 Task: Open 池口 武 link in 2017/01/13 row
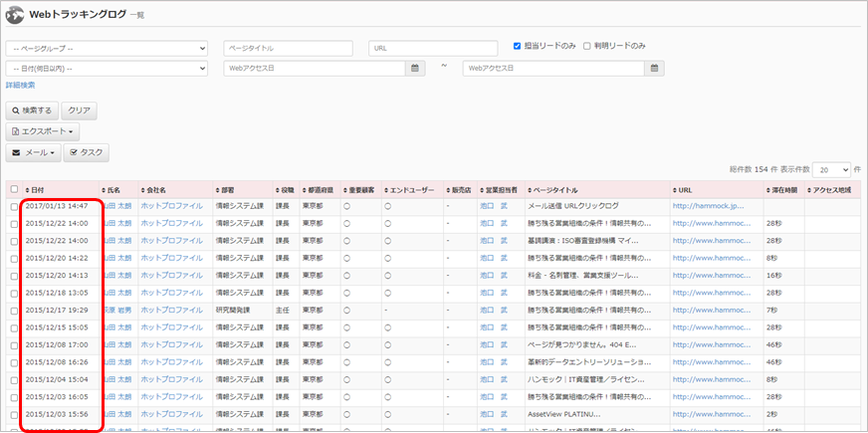[x=494, y=206]
